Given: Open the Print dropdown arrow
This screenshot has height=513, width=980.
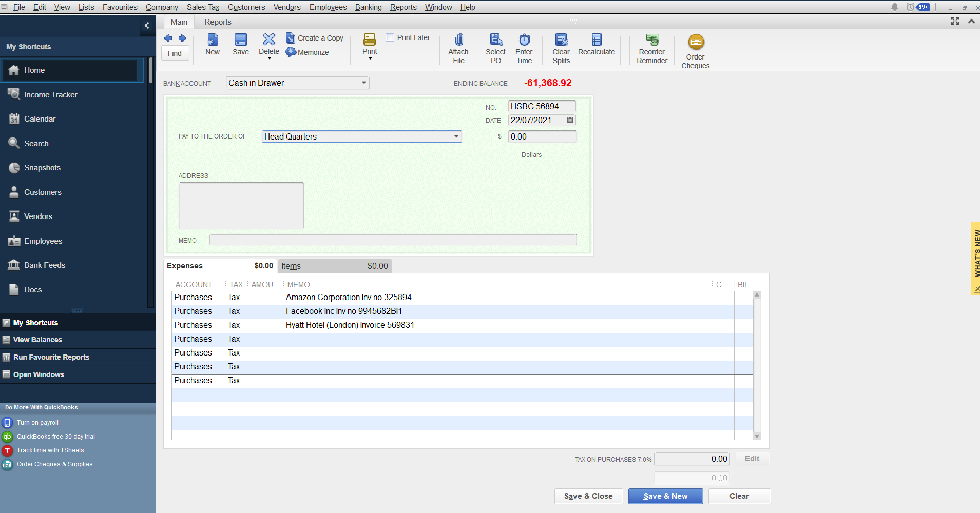Looking at the screenshot, I should pyautogui.click(x=369, y=58).
